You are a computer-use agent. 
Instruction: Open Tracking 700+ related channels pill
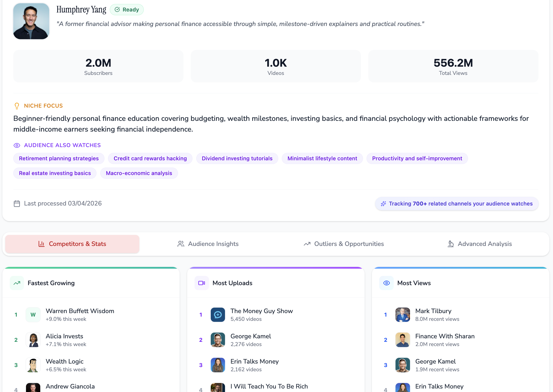pyautogui.click(x=456, y=204)
